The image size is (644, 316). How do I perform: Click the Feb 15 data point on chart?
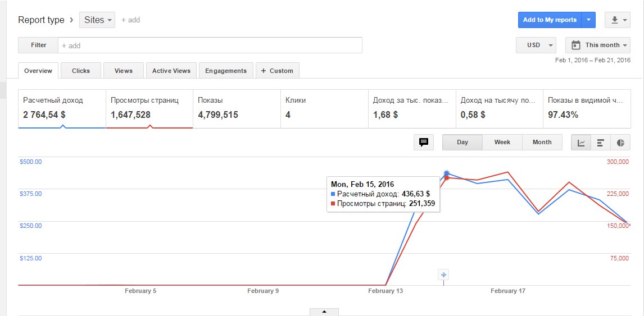[x=447, y=173]
